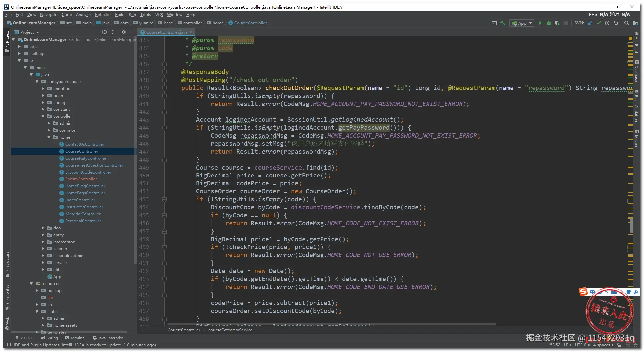Run App with Coverage
This screenshot has height=352, width=644.
pos(557,23)
